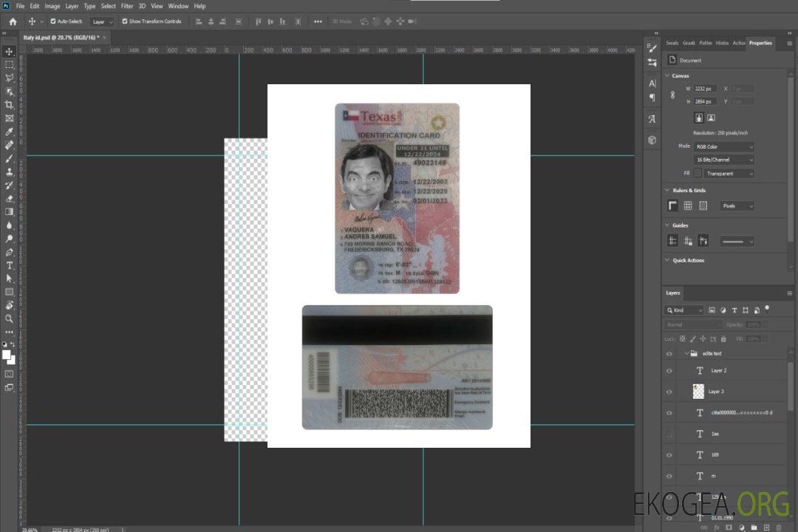Click the Home icon in options bar

click(13, 21)
